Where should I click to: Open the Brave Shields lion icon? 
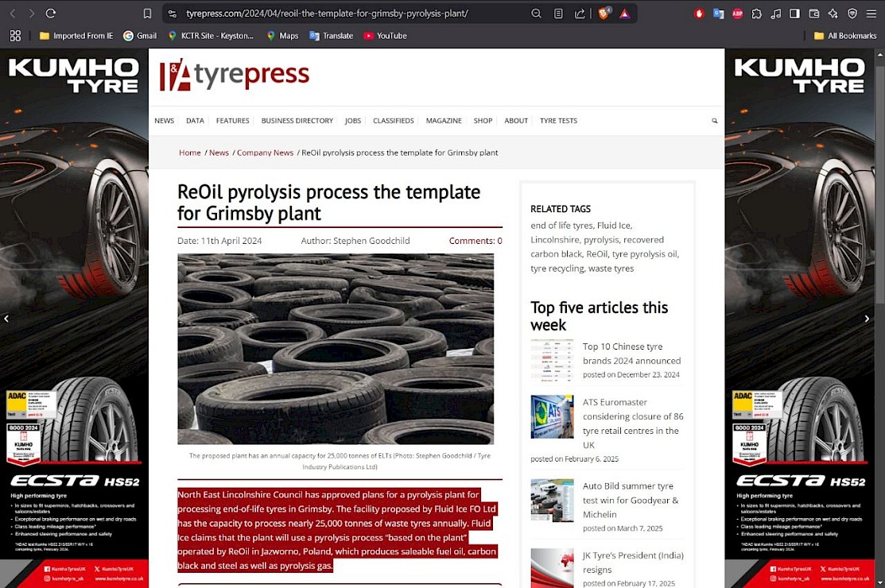coord(604,13)
